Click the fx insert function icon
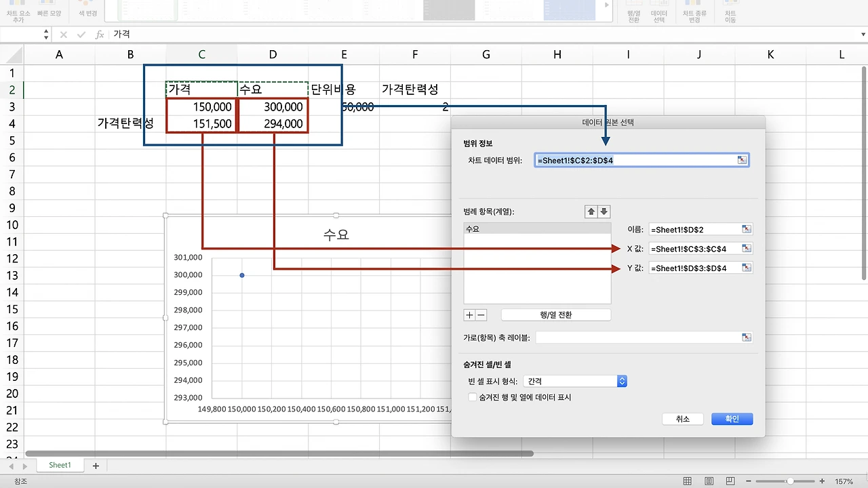This screenshot has height=488, width=868. [x=100, y=34]
